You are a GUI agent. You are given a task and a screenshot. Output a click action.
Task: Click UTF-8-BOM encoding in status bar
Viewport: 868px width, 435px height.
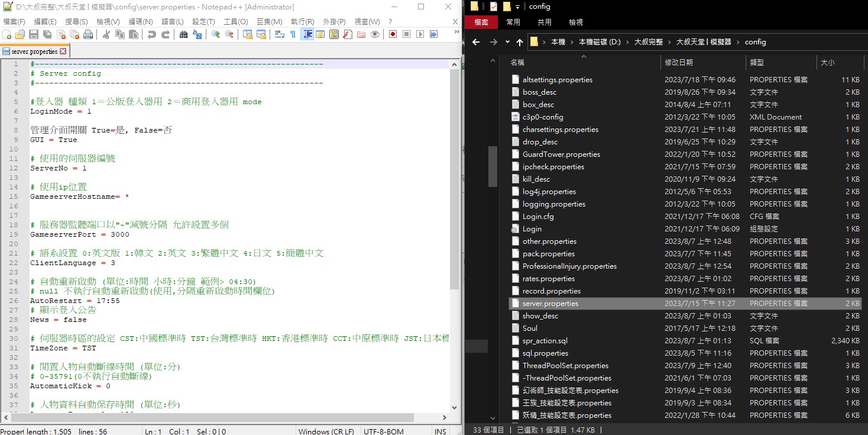tap(384, 431)
